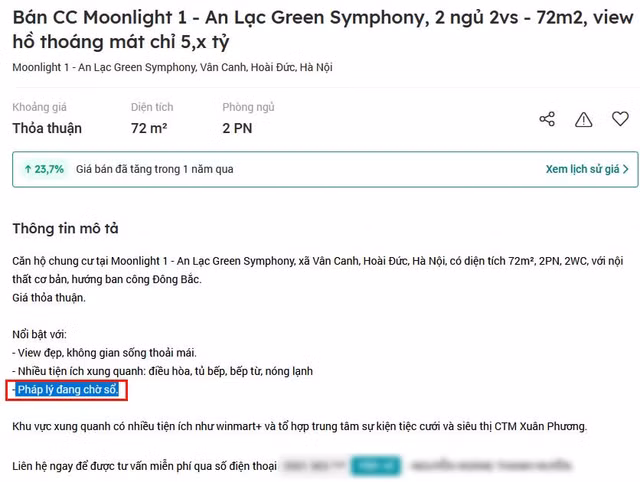Click the '2 PN' bedroom value
The width and height of the screenshot is (640, 482).
pos(238,128)
